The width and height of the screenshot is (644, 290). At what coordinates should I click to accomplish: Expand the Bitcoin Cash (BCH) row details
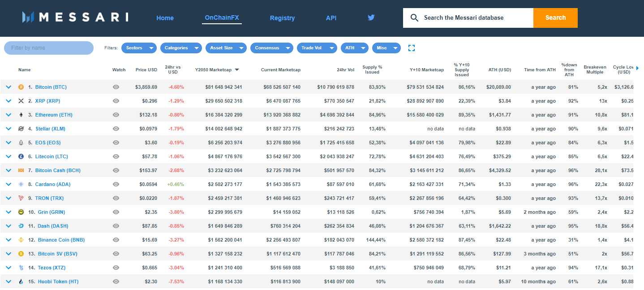click(8, 170)
